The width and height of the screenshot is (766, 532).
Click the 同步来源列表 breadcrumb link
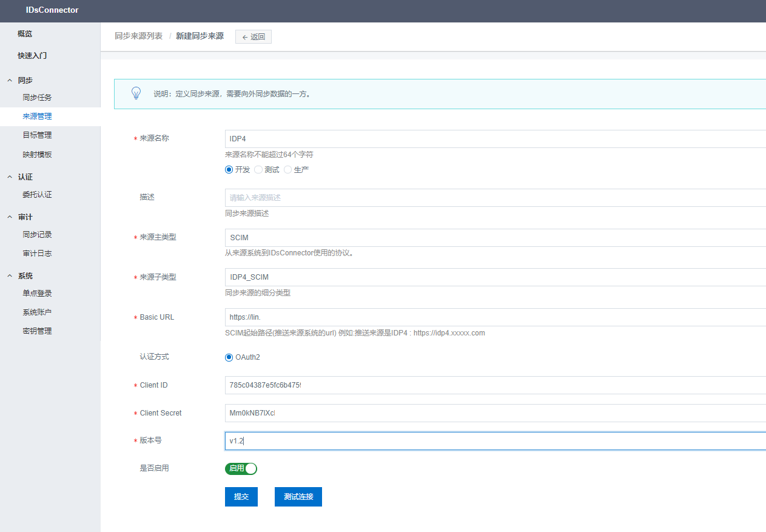click(138, 36)
